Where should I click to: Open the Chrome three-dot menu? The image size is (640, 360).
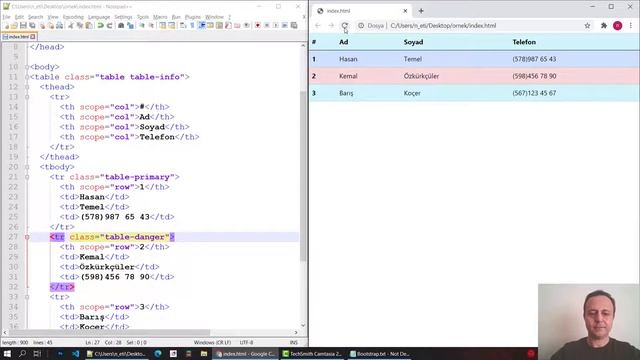[x=631, y=26]
